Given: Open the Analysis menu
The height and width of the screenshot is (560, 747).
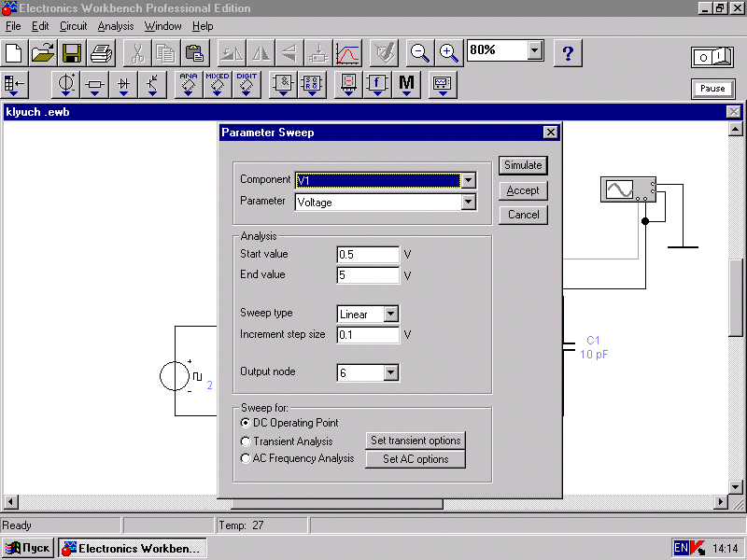Looking at the screenshot, I should click(116, 26).
